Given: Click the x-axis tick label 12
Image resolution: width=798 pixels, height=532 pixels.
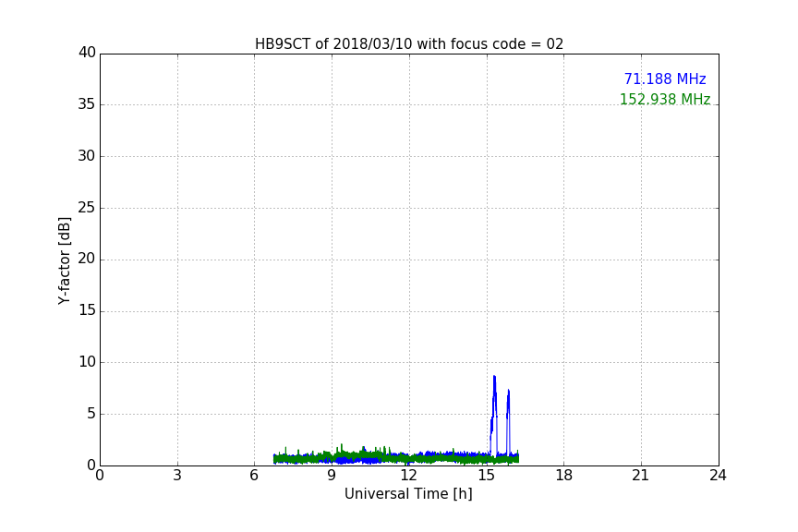Looking at the screenshot, I should pyautogui.click(x=409, y=476).
